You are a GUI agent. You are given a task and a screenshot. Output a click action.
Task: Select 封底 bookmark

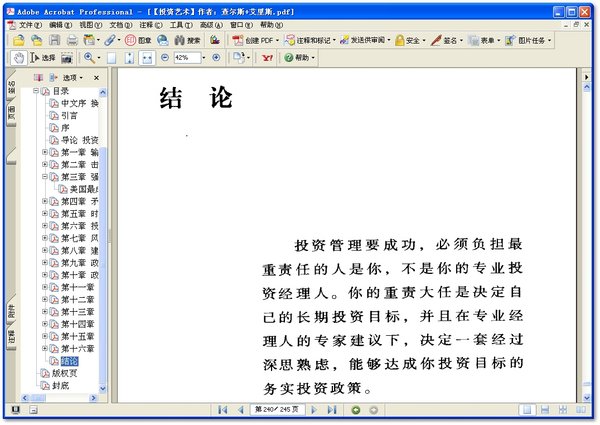(x=60, y=385)
